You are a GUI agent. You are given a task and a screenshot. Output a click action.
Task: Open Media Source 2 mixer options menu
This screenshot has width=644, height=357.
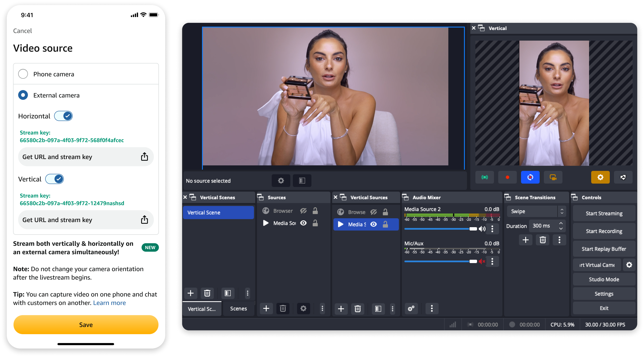(x=492, y=229)
